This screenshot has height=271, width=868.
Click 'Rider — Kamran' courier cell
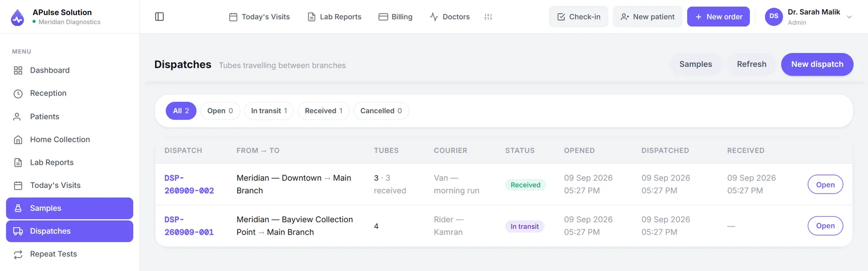[x=448, y=226]
